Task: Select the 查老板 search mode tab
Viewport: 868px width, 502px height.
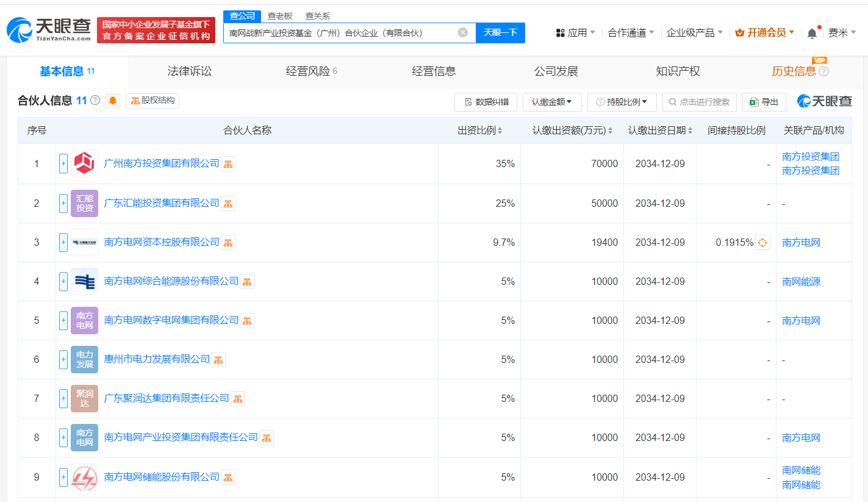Action: pyautogui.click(x=280, y=16)
